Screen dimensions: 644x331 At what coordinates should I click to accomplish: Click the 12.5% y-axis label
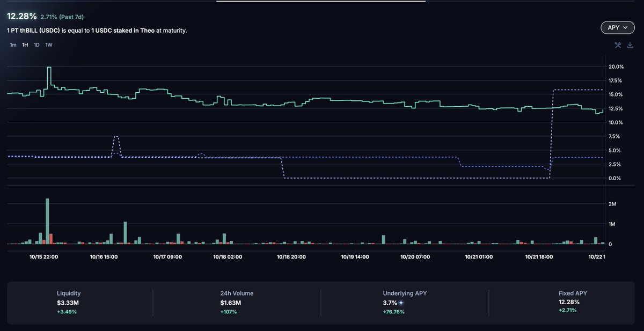click(x=616, y=109)
